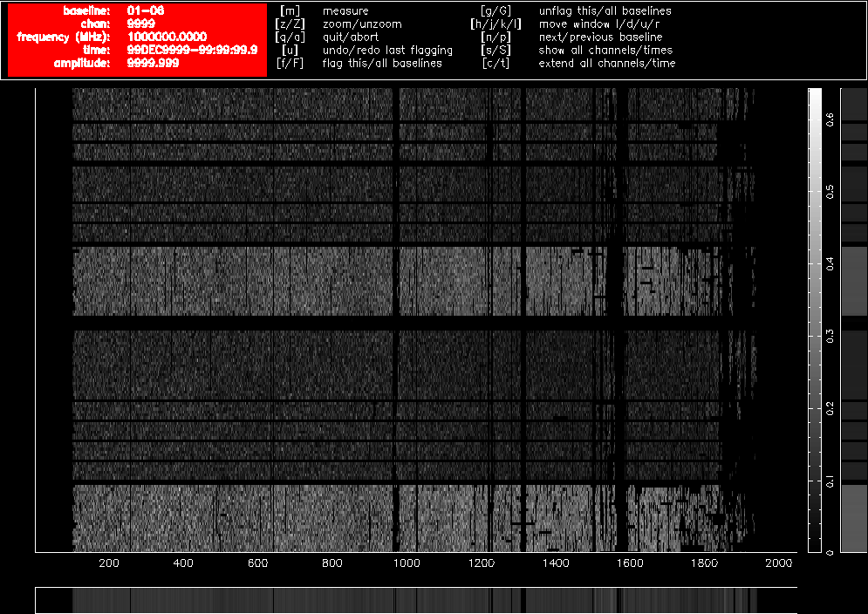Click the [m] measure key label
This screenshot has width=868, height=614.
pos(289,10)
